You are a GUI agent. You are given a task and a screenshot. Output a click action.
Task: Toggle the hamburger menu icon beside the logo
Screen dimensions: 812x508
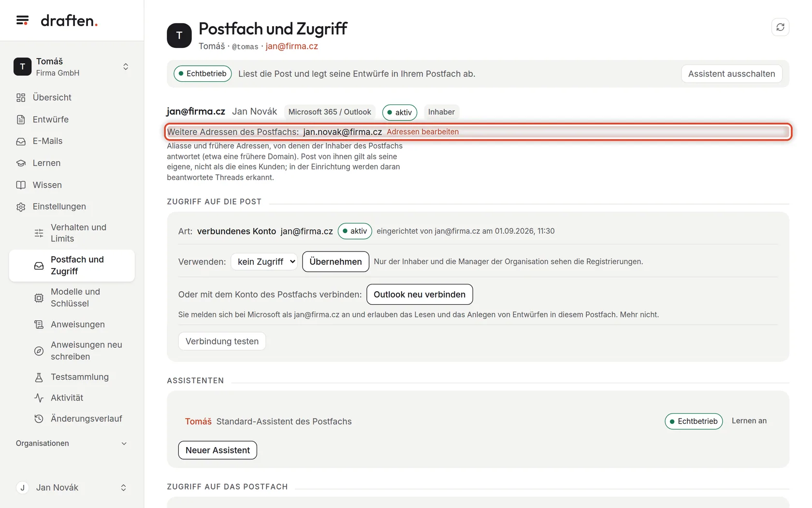(x=22, y=20)
